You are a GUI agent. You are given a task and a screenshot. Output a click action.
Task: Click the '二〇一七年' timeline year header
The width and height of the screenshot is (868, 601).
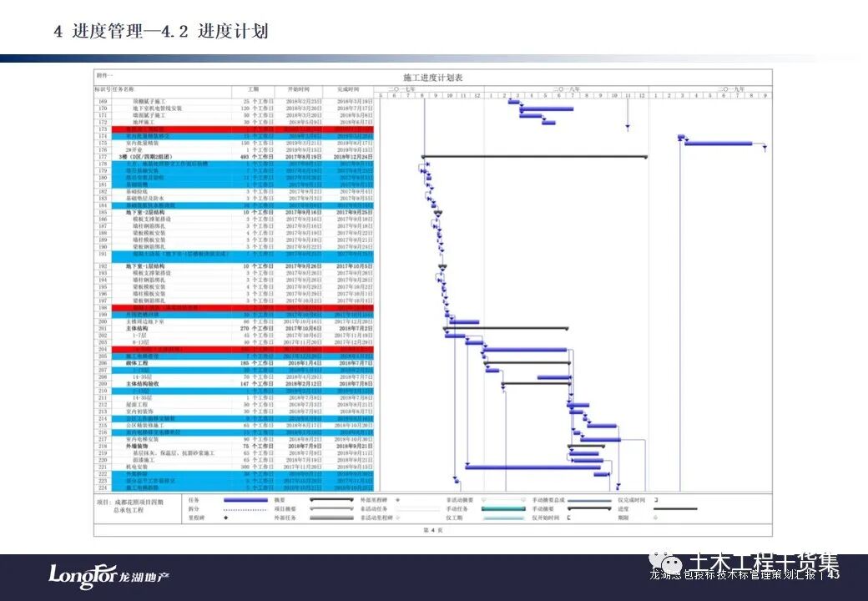click(x=401, y=89)
